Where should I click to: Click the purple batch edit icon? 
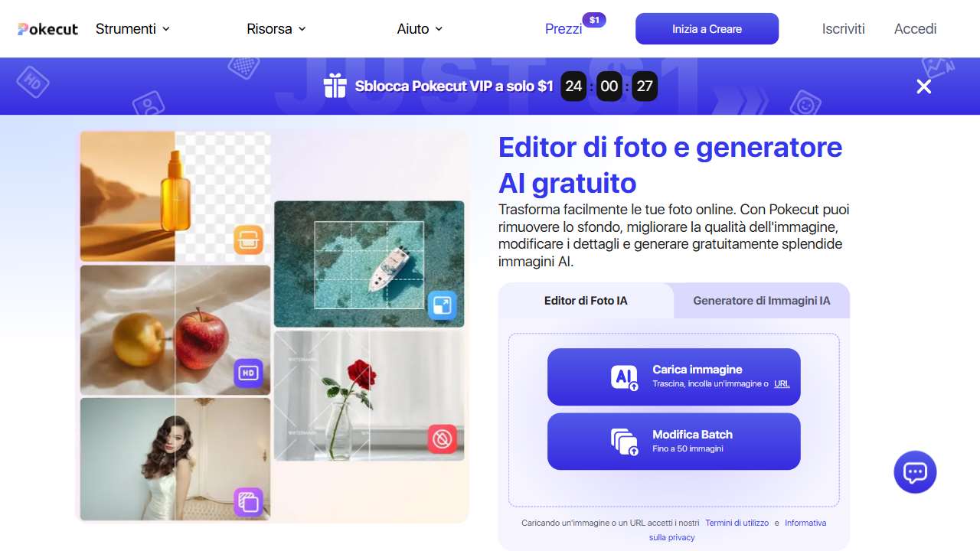(x=248, y=503)
